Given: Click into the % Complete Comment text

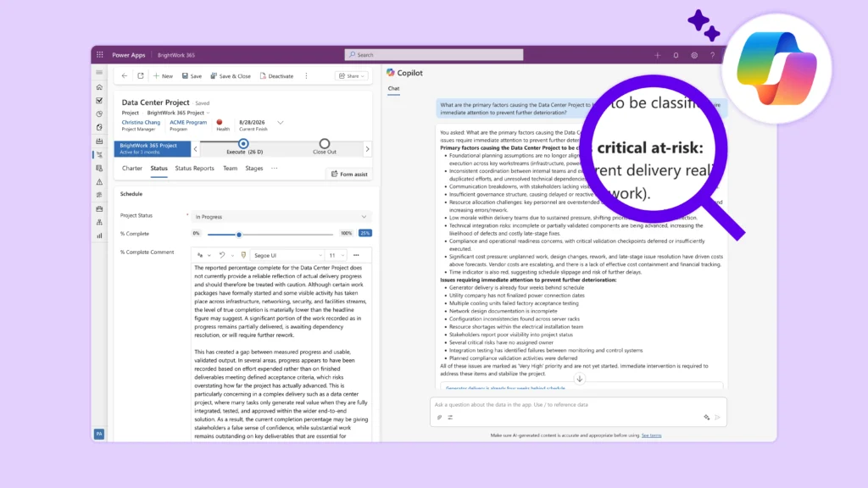Looking at the screenshot, I should click(281, 352).
